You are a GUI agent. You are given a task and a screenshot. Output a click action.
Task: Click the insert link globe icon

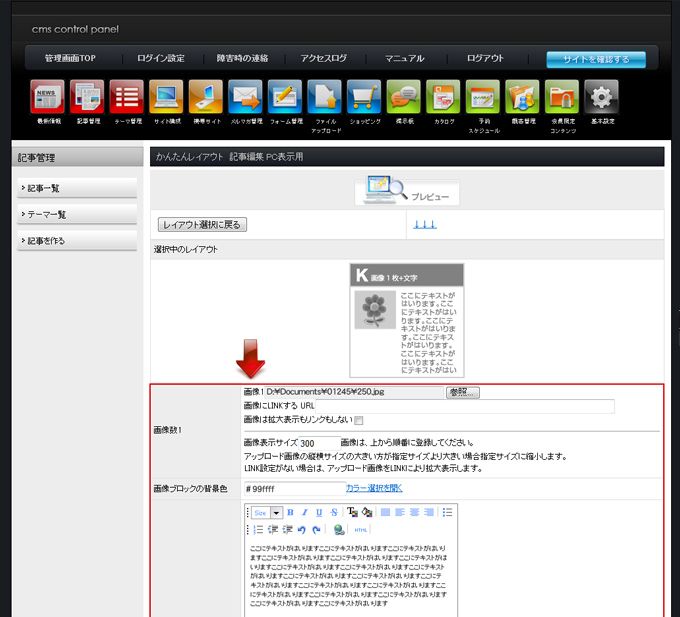(339, 530)
